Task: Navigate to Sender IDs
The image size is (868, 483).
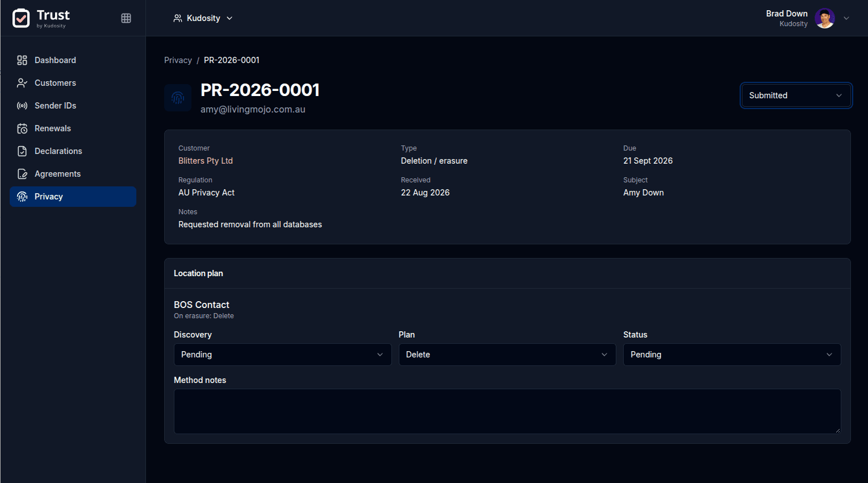Action: [x=73, y=106]
